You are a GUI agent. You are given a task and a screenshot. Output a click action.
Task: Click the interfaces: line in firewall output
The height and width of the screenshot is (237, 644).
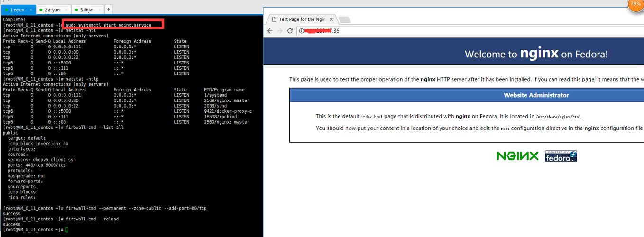[x=21, y=149]
